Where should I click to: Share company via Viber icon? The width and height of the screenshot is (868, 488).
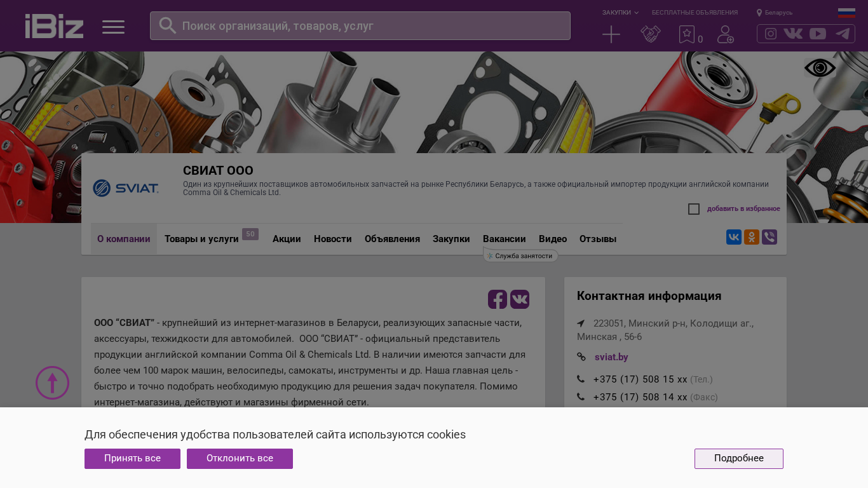coord(770,237)
